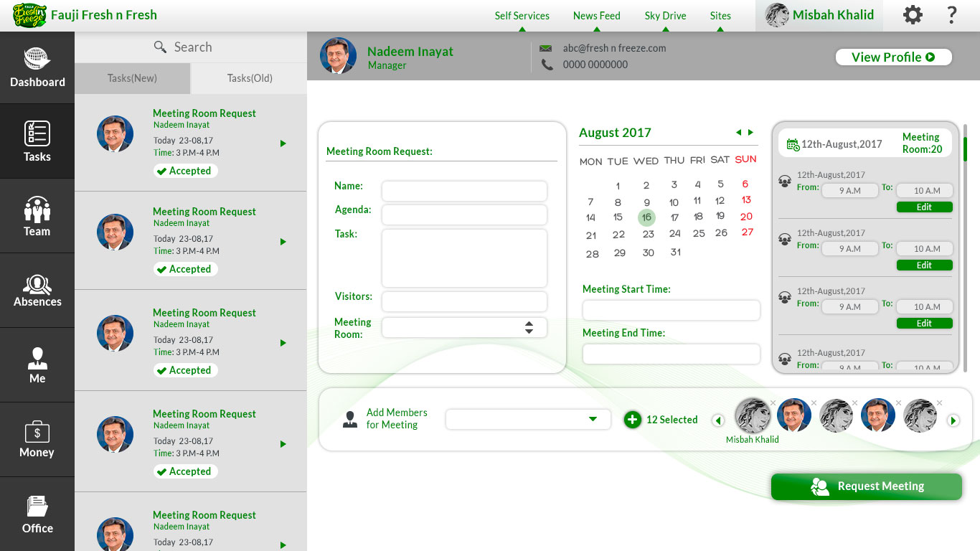Image resolution: width=980 pixels, height=551 pixels.
Task: Switch to the Tasks(Old) tab
Action: [249, 78]
